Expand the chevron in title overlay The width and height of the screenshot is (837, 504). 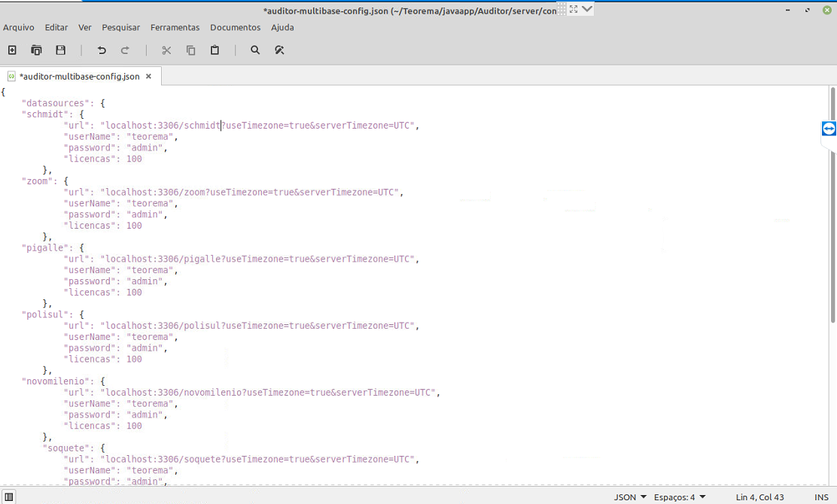587,9
